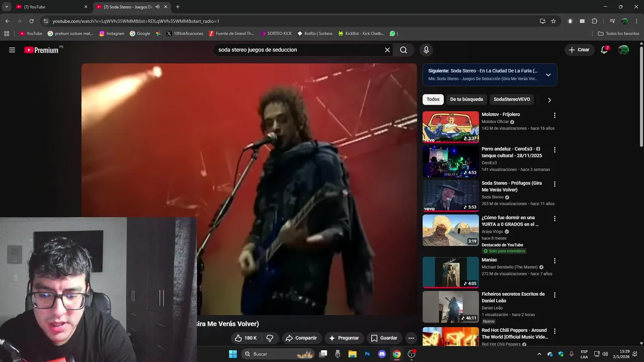The width and height of the screenshot is (644, 362).
Task: Open Photoshop from the taskbar
Action: pos(367,354)
